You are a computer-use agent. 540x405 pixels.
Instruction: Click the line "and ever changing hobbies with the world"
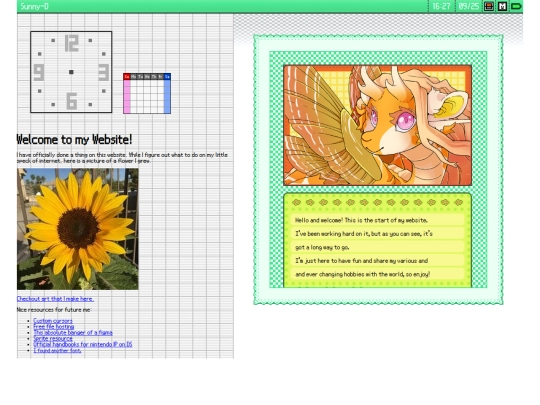362,274
